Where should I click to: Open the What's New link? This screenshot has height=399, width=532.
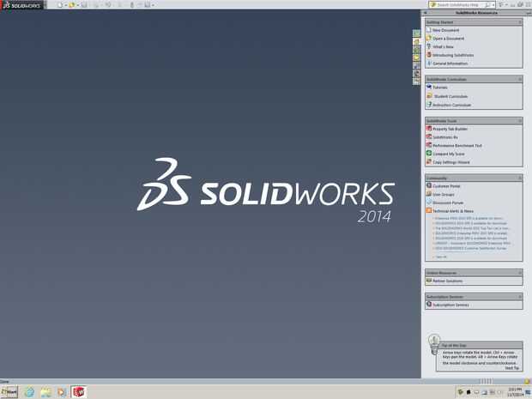443,47
